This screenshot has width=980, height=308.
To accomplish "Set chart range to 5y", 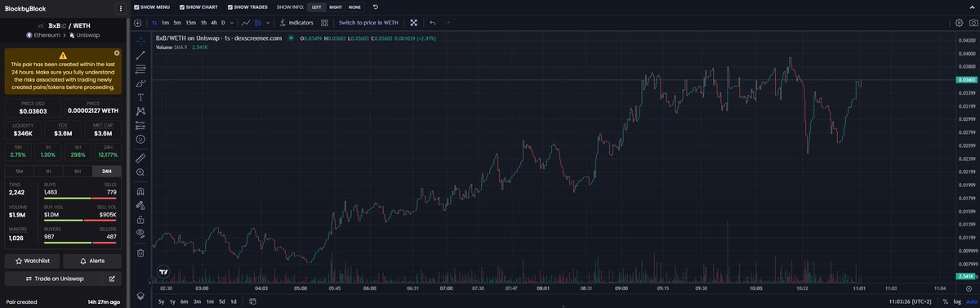I will point(161,301).
